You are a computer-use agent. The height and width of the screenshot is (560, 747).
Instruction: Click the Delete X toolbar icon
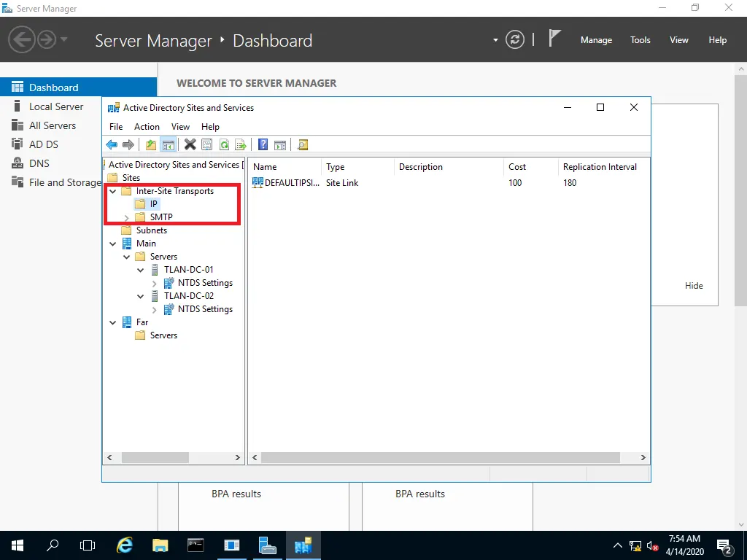(190, 144)
